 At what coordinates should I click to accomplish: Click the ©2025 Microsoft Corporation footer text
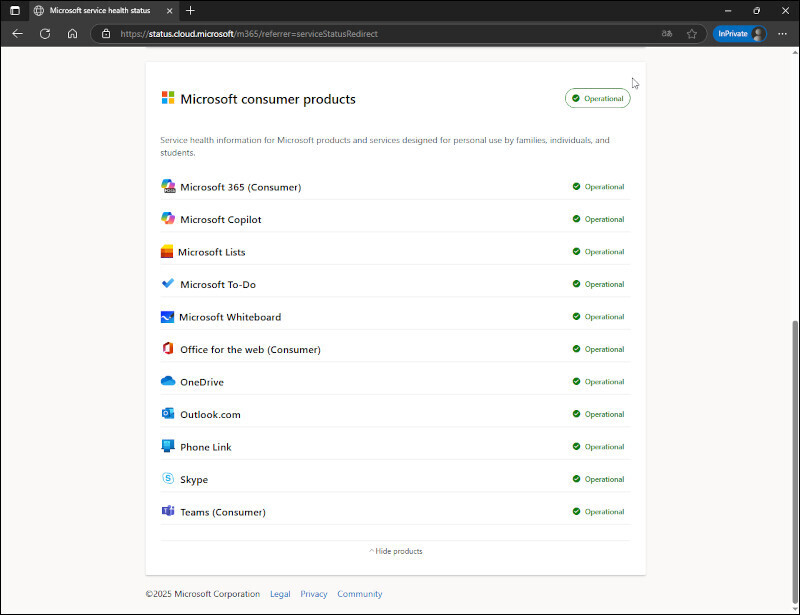pyautogui.click(x=203, y=594)
